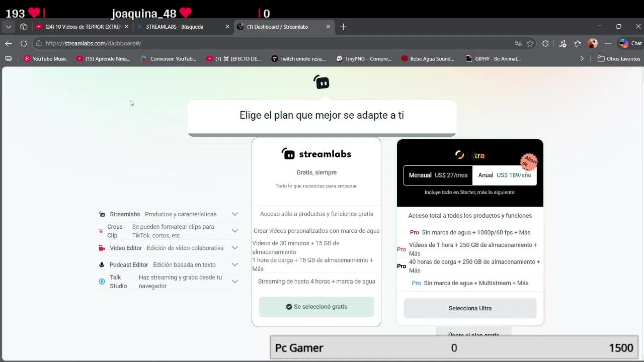Image resolution: width=644 pixels, height=362 pixels.
Task: Open the Bebe Agua Sound bookmark
Action: [428, 59]
